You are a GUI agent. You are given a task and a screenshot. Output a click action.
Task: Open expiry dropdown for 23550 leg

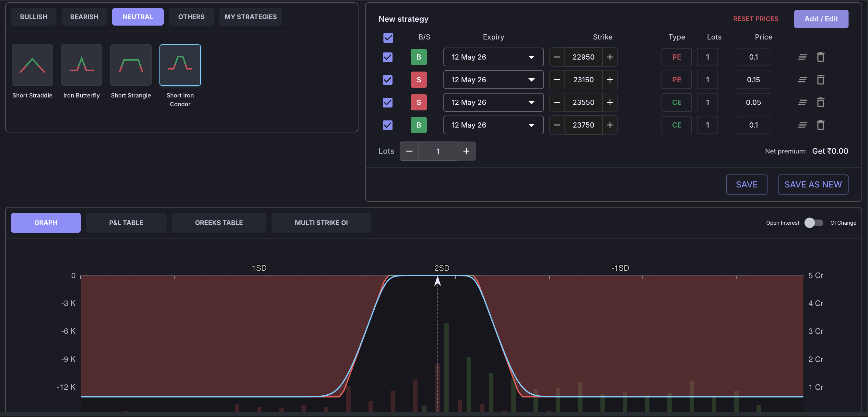(493, 102)
